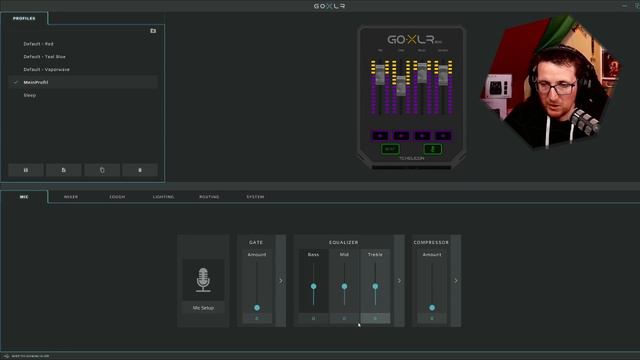Select the 'Default - Teal Blue' profile
The image size is (640, 360).
(83, 57)
